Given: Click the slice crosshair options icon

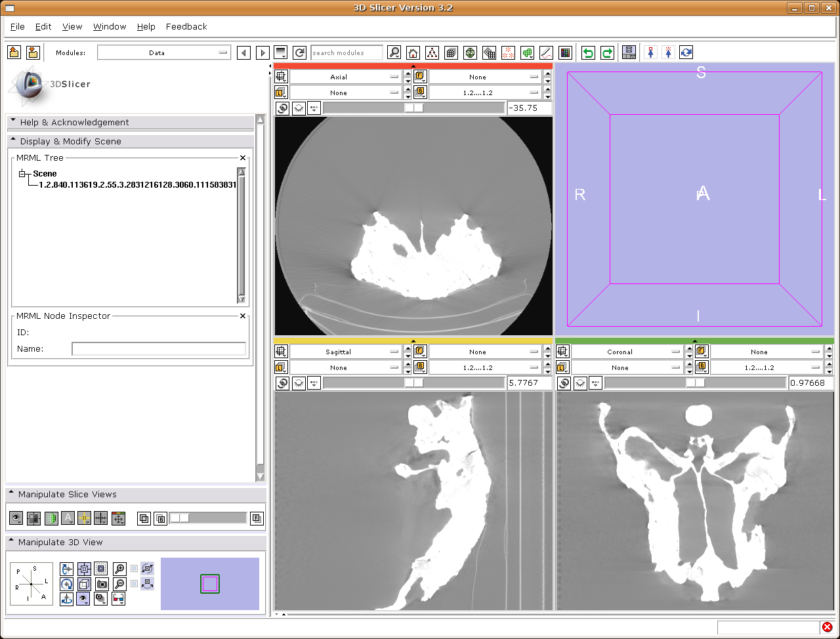Looking at the screenshot, I should (x=84, y=518).
